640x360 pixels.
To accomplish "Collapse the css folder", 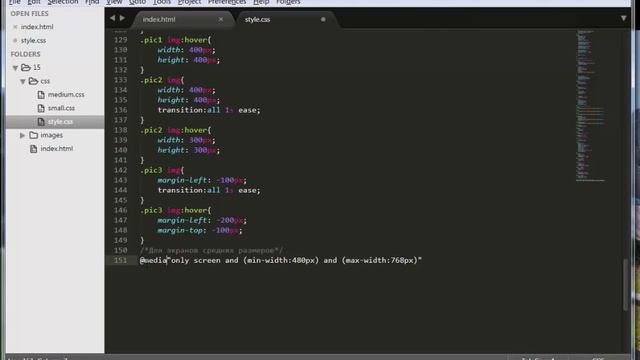I will tap(23, 81).
